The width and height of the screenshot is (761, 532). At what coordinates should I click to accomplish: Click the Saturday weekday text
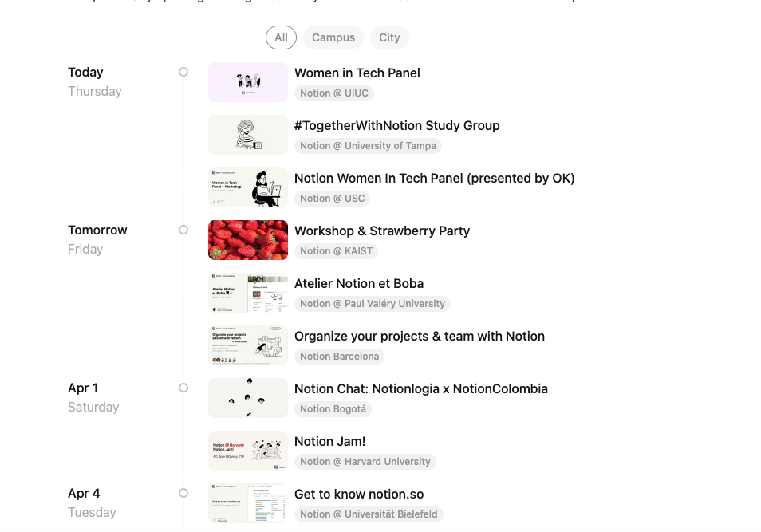[x=93, y=408]
